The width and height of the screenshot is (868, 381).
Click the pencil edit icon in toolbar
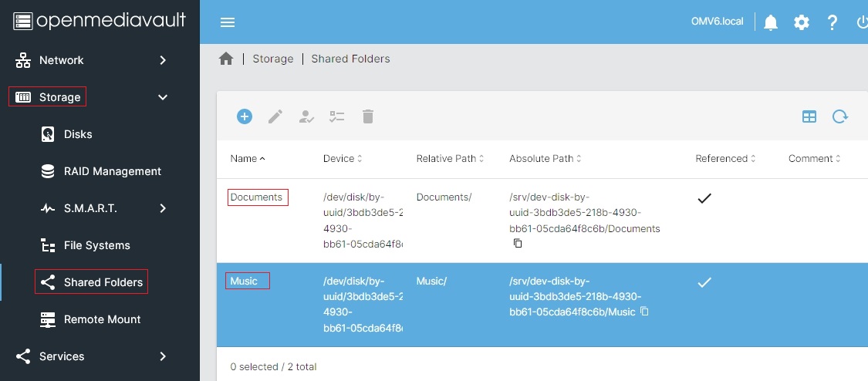[x=275, y=116]
